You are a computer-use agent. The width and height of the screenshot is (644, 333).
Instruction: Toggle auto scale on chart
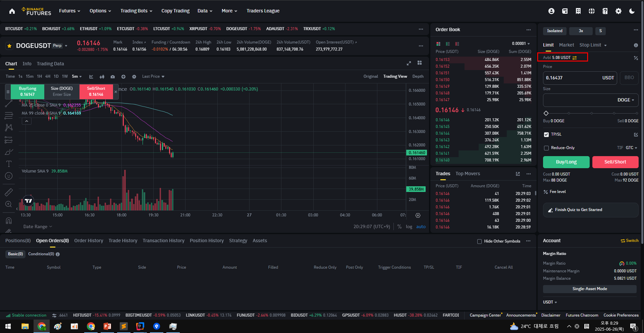click(421, 227)
